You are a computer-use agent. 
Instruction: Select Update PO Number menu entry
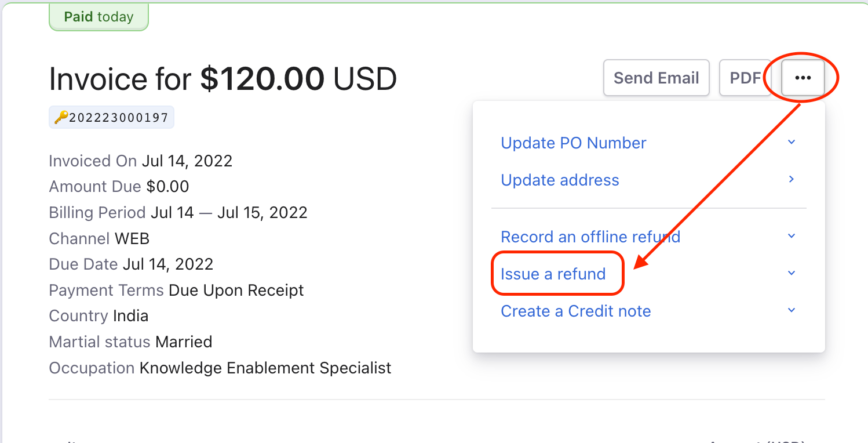(574, 143)
